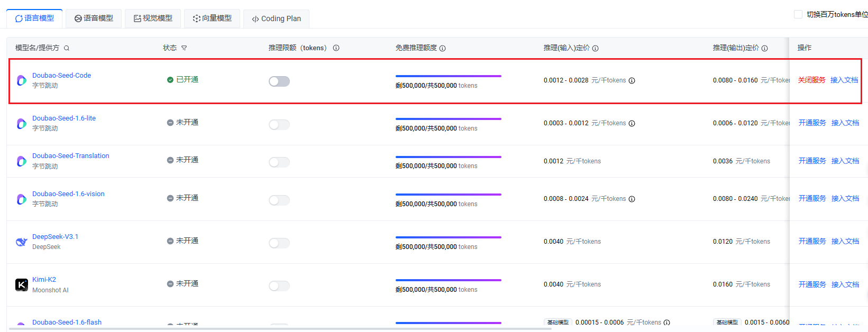
Task: Toggle inference limit switch for Doubao-Seed-Code
Action: pyautogui.click(x=279, y=81)
